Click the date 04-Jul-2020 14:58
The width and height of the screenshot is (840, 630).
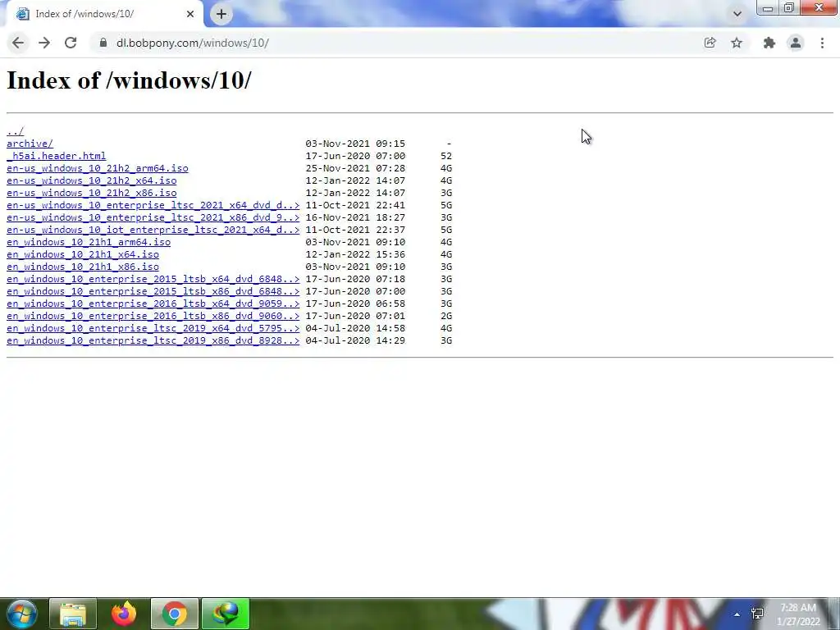click(355, 328)
